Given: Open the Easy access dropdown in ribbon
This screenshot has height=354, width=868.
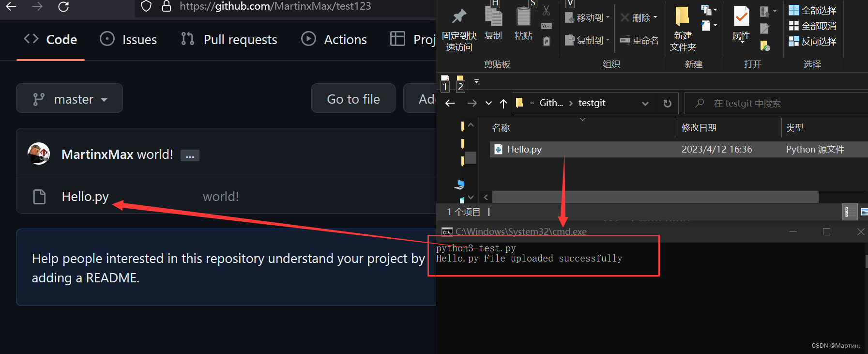Looking at the screenshot, I should tap(709, 25).
